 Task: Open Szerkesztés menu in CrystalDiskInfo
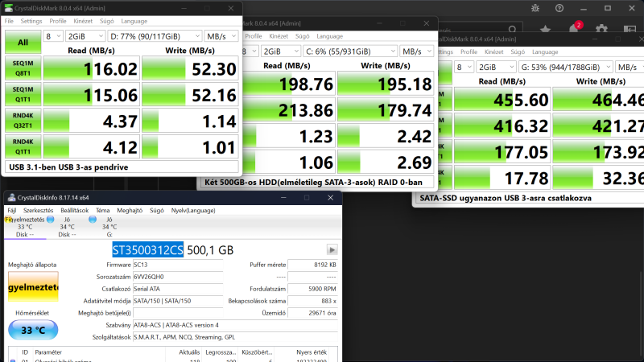point(38,210)
